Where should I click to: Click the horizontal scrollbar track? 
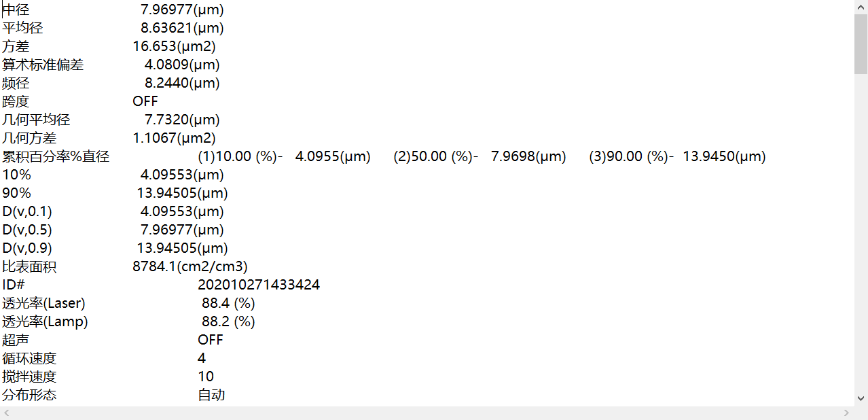427,413
